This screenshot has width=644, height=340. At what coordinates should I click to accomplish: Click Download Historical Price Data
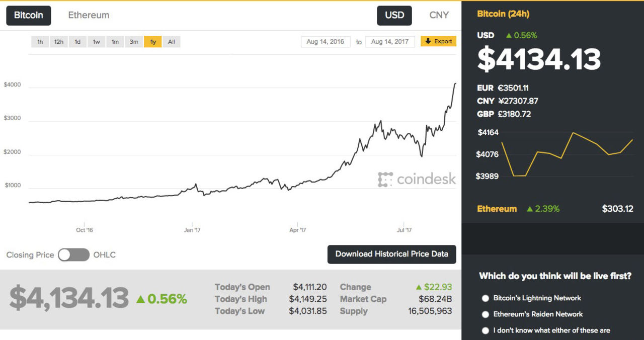[391, 254]
